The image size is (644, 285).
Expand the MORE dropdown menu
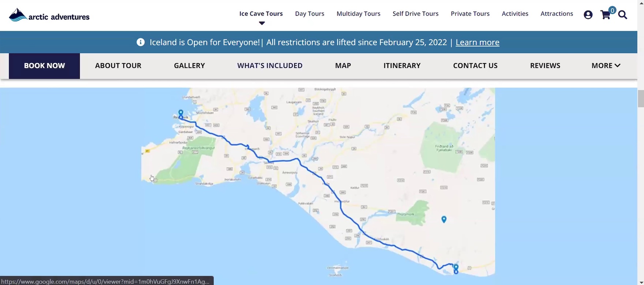coord(606,66)
